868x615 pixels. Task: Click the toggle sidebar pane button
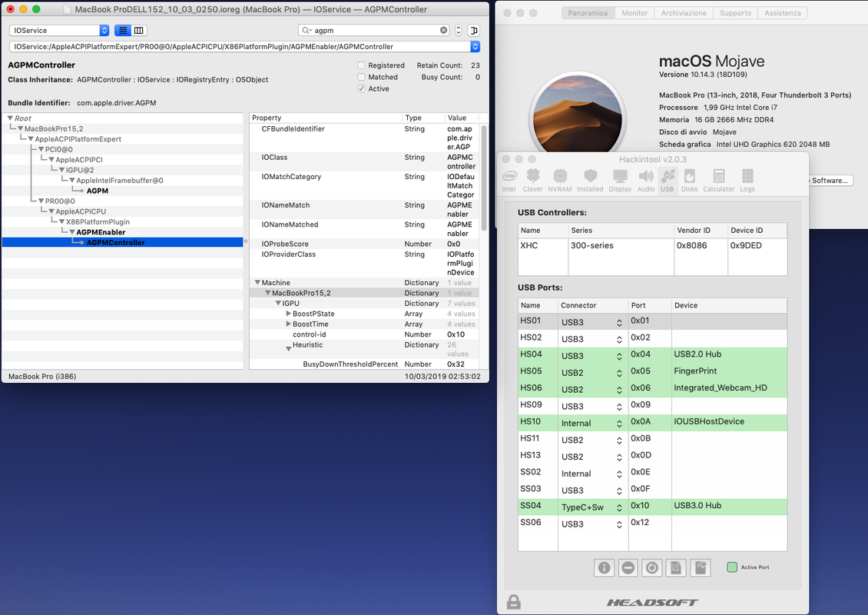point(473,31)
